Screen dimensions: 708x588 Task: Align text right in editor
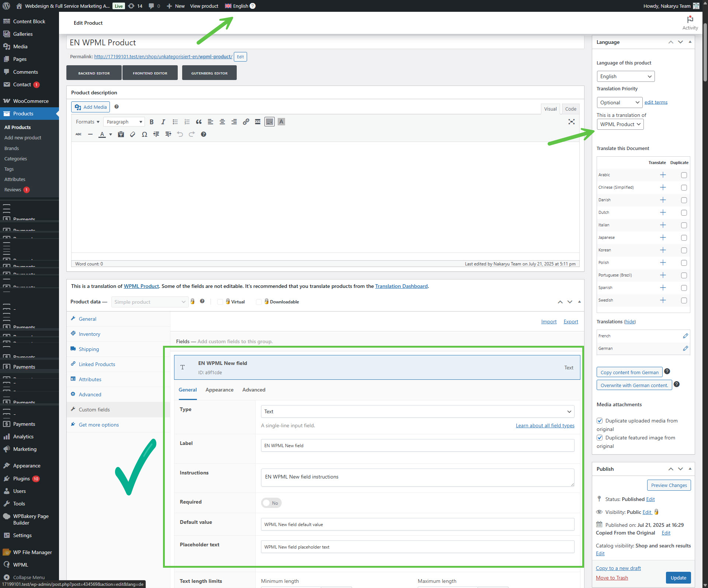tap(234, 122)
